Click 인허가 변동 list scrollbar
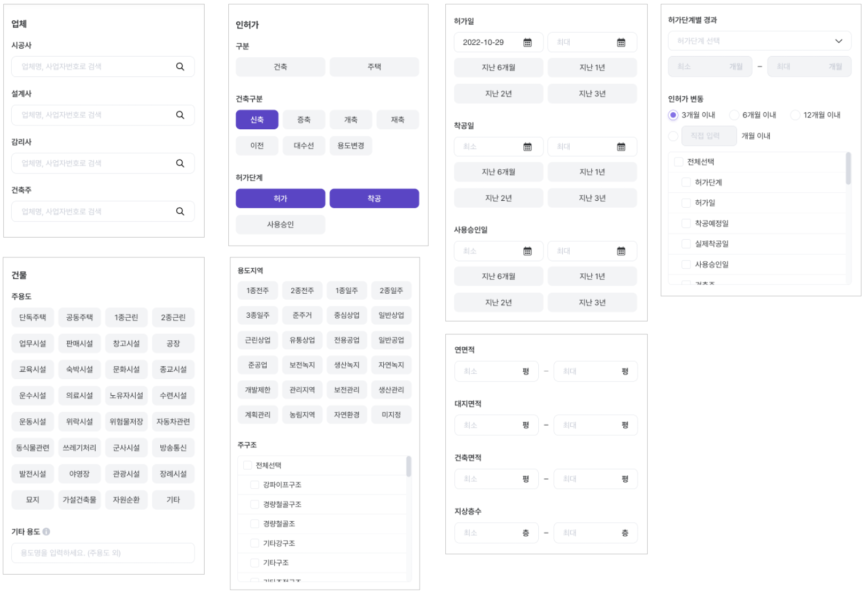 [848, 168]
